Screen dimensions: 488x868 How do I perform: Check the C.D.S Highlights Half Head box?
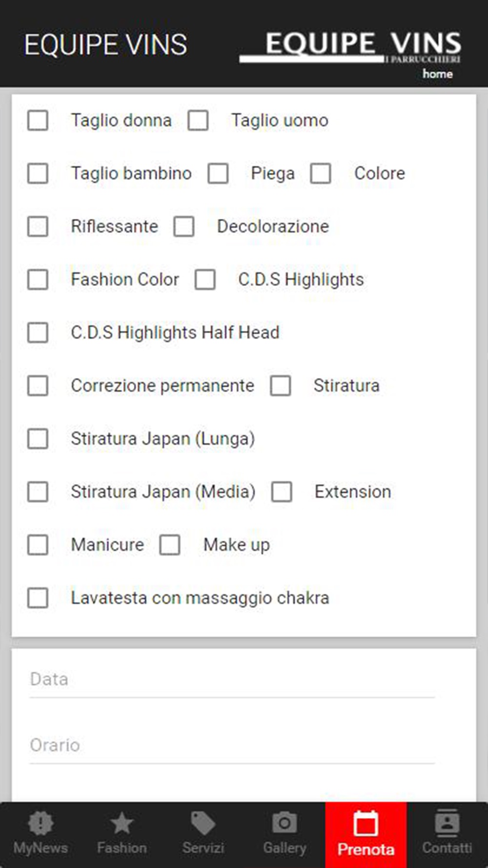(38, 332)
